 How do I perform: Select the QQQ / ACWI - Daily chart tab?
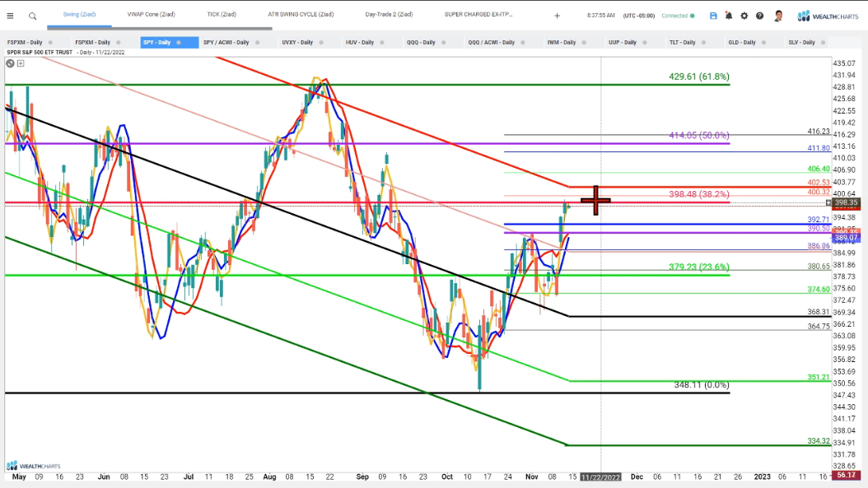491,42
